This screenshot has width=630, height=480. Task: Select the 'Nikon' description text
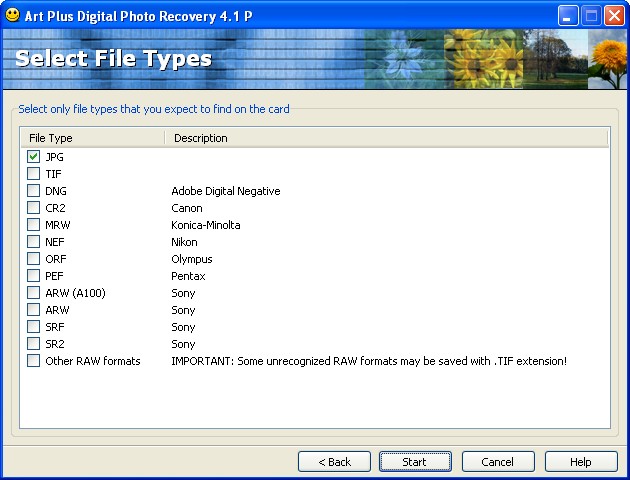coord(184,242)
